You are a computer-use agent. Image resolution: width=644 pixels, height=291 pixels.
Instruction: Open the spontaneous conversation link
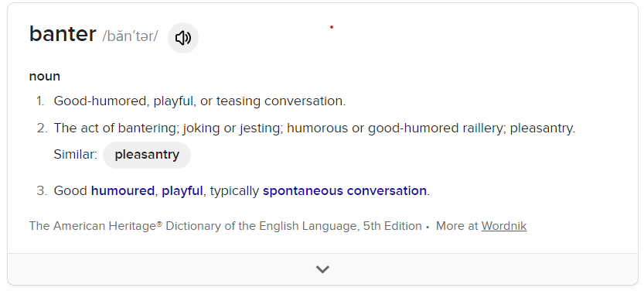[345, 191]
